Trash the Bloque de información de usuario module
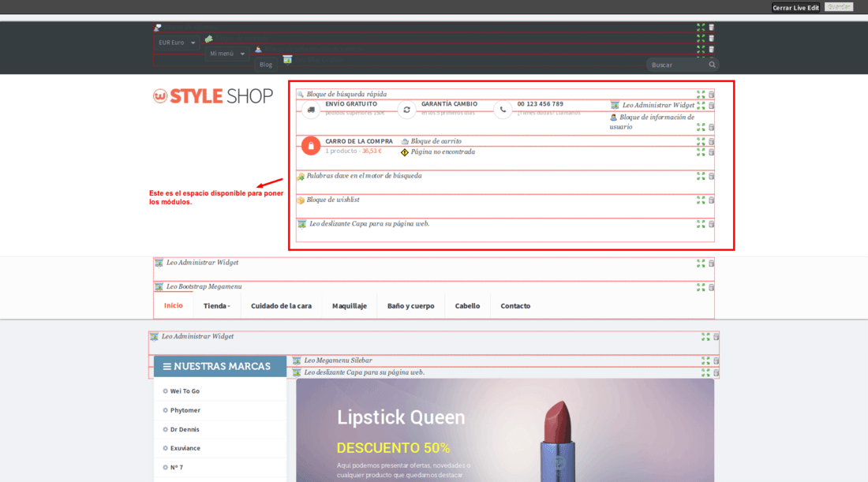The height and width of the screenshot is (482, 868). coord(712,127)
